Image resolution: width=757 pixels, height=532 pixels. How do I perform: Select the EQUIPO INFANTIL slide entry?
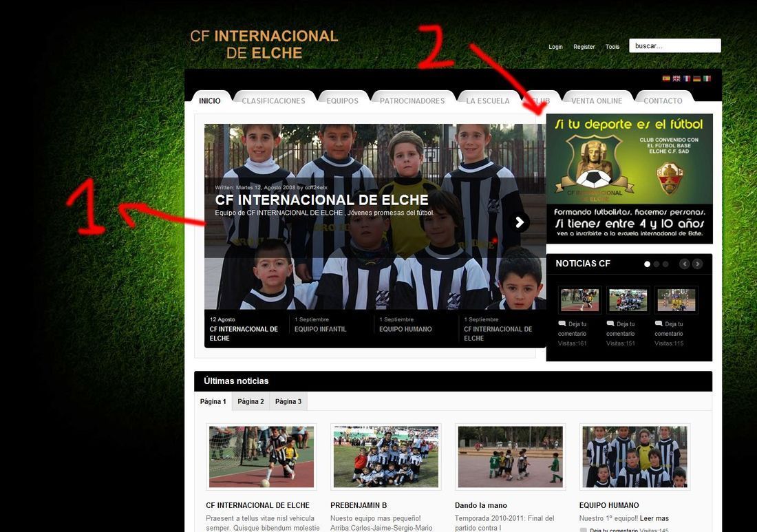pyautogui.click(x=331, y=329)
